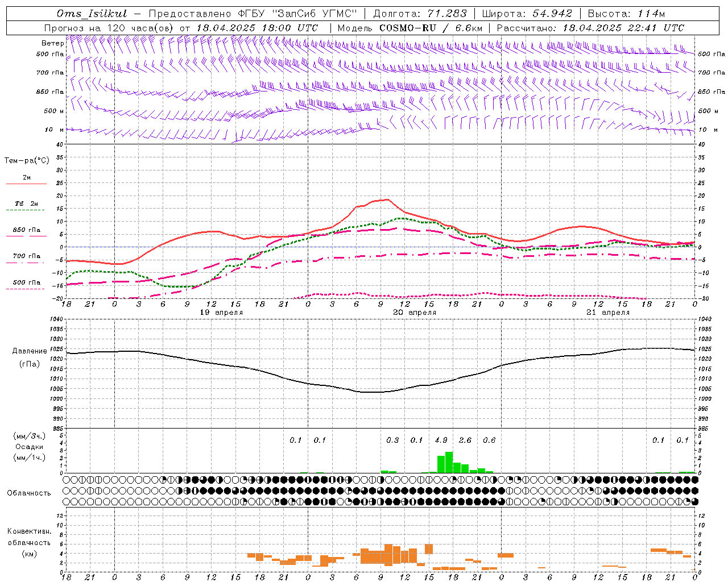
Task: Click the precipitation value '0.6'
Action: 489,440
